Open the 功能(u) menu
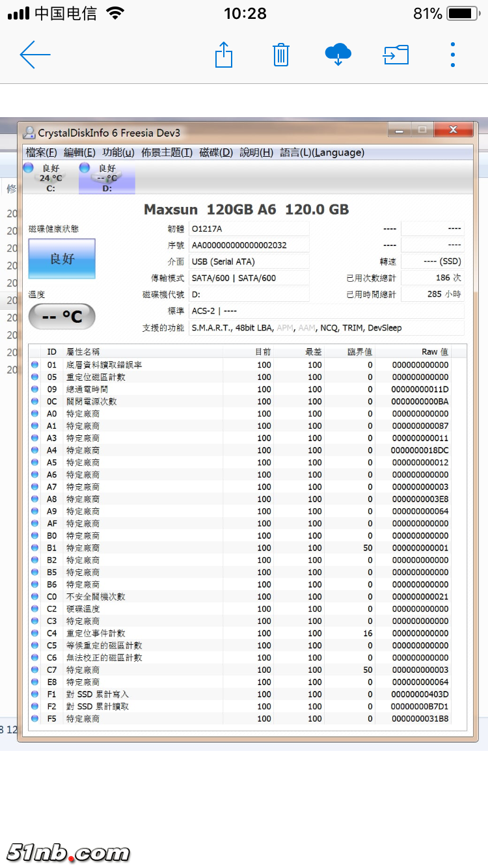Image resolution: width=488 pixels, height=868 pixels. click(118, 153)
